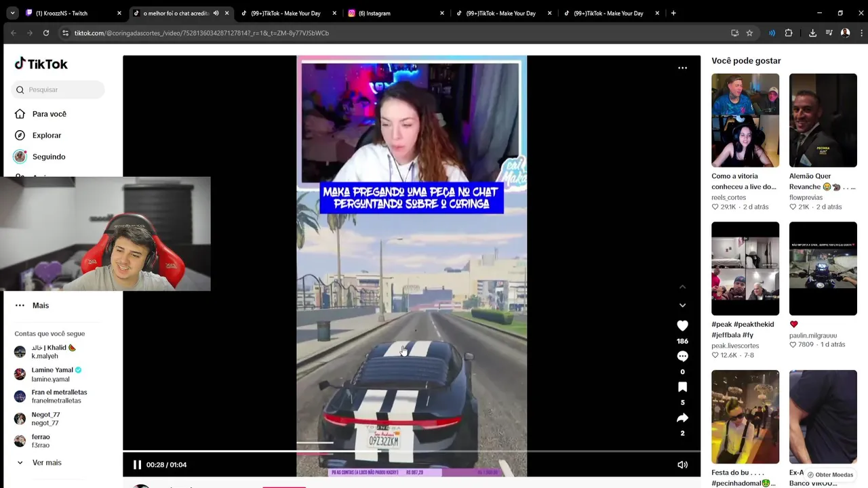Screen dimensions: 868x488
Task: Go forward in browser history
Action: [x=30, y=33]
